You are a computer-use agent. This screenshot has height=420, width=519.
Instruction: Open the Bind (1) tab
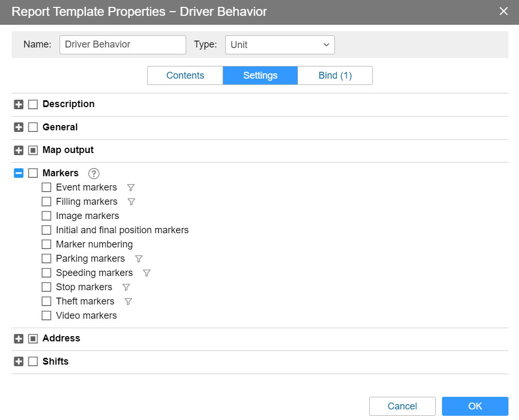[x=335, y=75]
